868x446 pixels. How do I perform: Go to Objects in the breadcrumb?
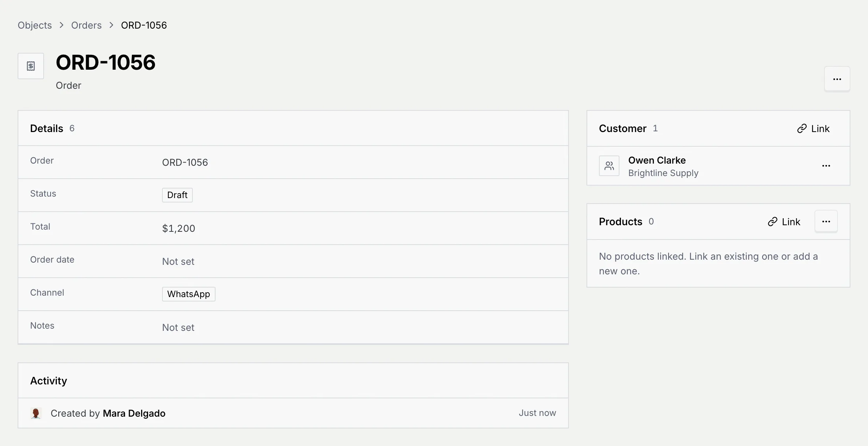click(35, 25)
